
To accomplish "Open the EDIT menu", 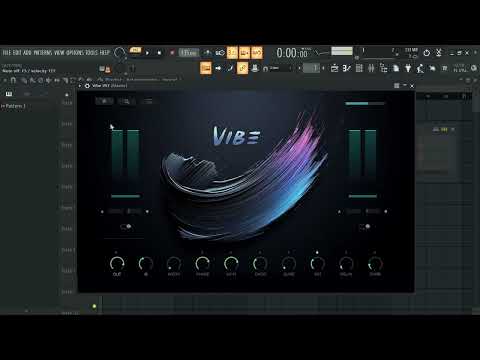I will [17, 53].
